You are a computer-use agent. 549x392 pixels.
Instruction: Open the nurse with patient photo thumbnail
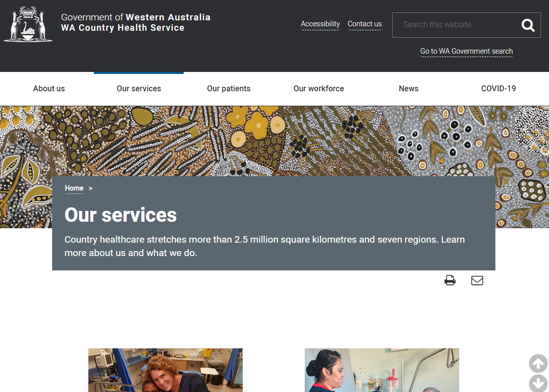381,370
